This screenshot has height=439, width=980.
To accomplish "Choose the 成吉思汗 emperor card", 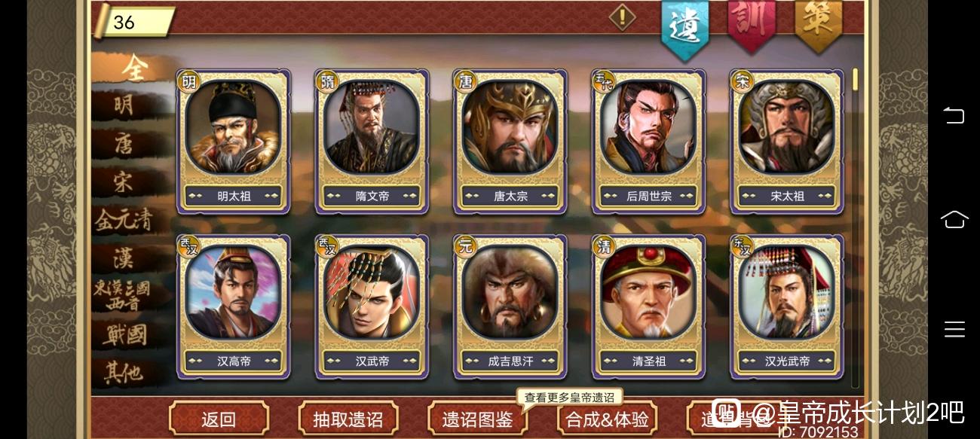I will [510, 306].
